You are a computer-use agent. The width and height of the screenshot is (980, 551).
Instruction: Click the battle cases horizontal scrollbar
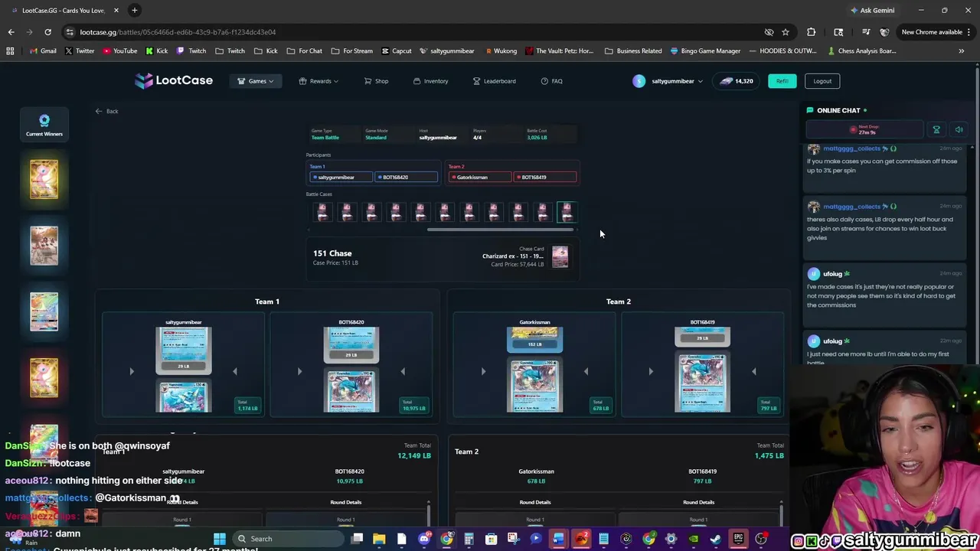click(501, 229)
